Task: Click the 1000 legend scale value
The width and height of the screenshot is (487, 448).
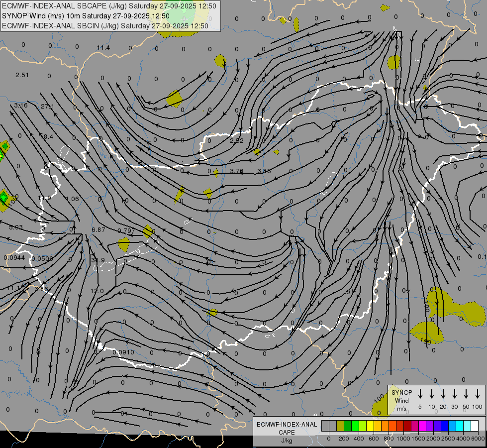Action: coord(403,439)
